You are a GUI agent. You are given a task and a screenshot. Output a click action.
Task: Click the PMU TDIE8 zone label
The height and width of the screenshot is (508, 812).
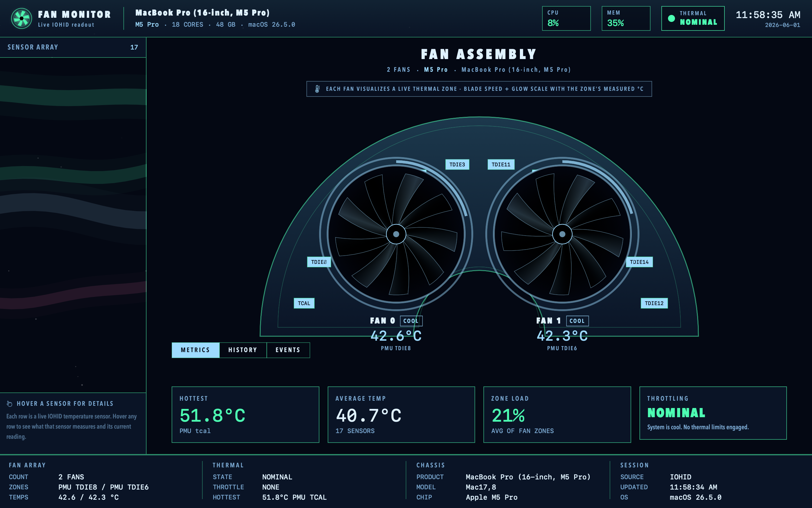(396, 348)
